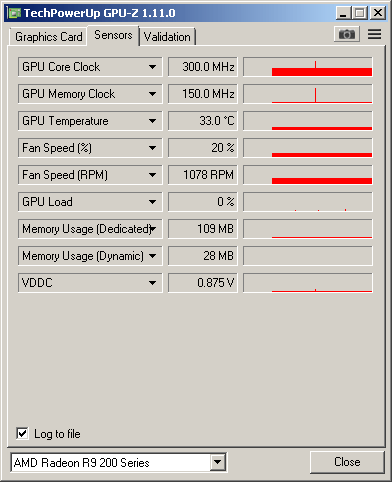This screenshot has width=392, height=482.
Task: Click the GPU Core Clock red graph
Action: tap(308, 67)
